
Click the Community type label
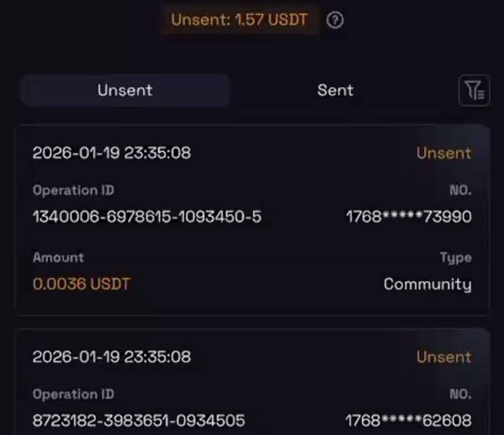(427, 284)
